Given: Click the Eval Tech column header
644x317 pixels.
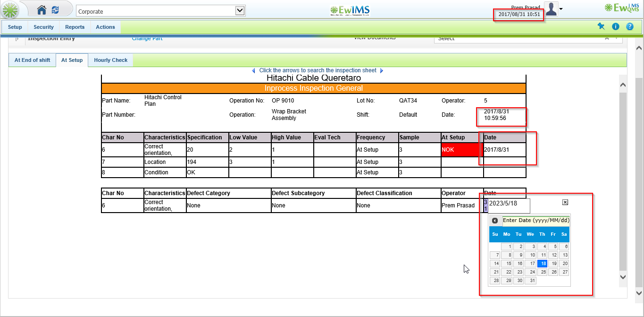Looking at the screenshot, I should pyautogui.click(x=335, y=137).
